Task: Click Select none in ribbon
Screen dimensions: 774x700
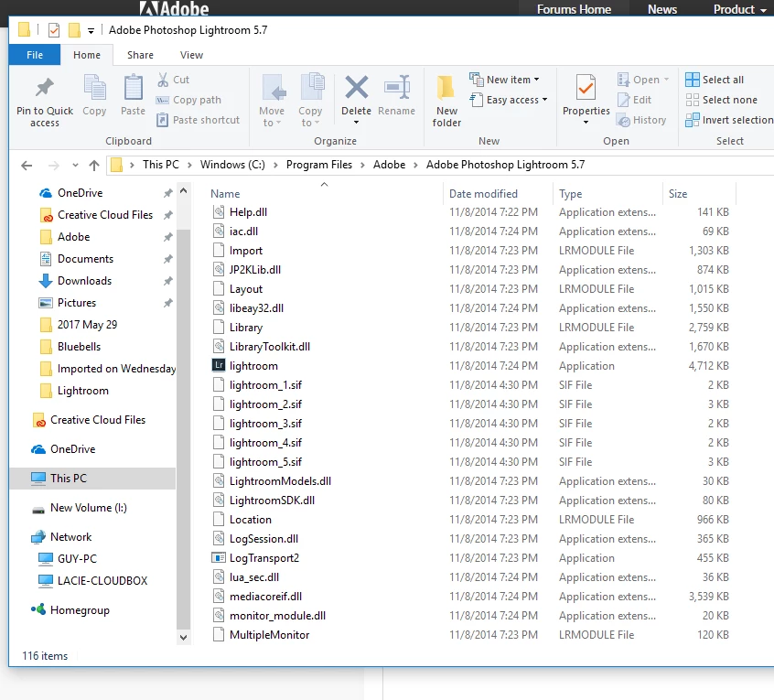Action: click(x=721, y=100)
